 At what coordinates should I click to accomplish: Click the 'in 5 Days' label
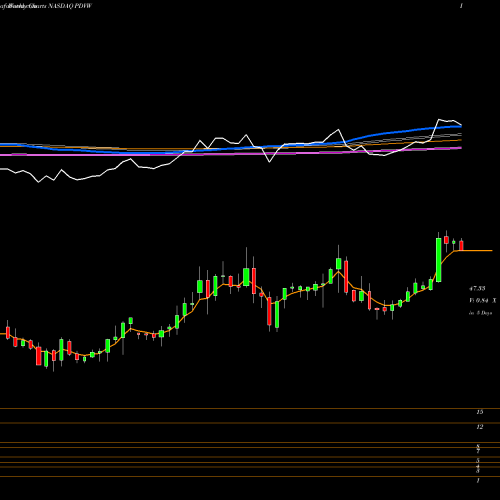tap(481, 313)
